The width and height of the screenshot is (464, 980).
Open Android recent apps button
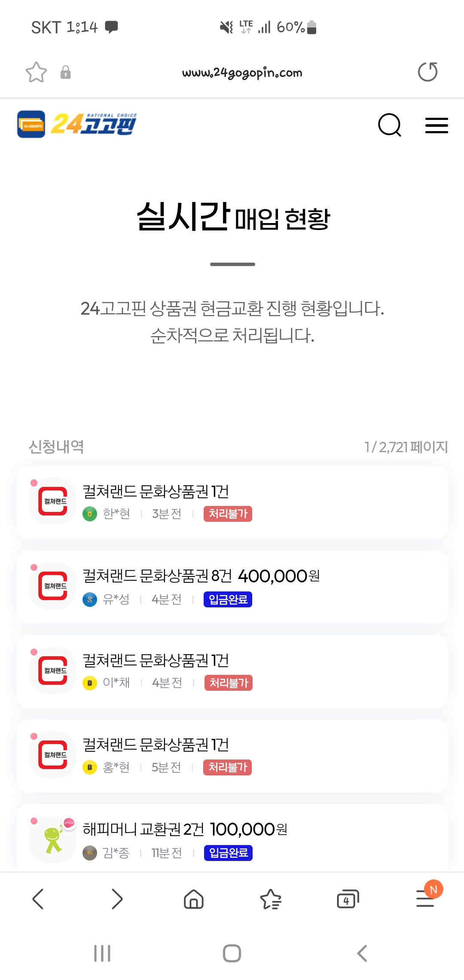click(x=102, y=953)
